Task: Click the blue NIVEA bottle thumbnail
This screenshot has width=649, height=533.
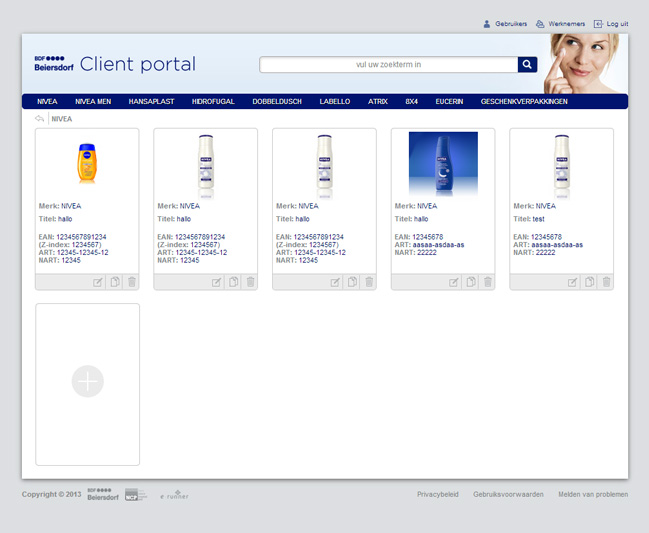Action: (443, 164)
